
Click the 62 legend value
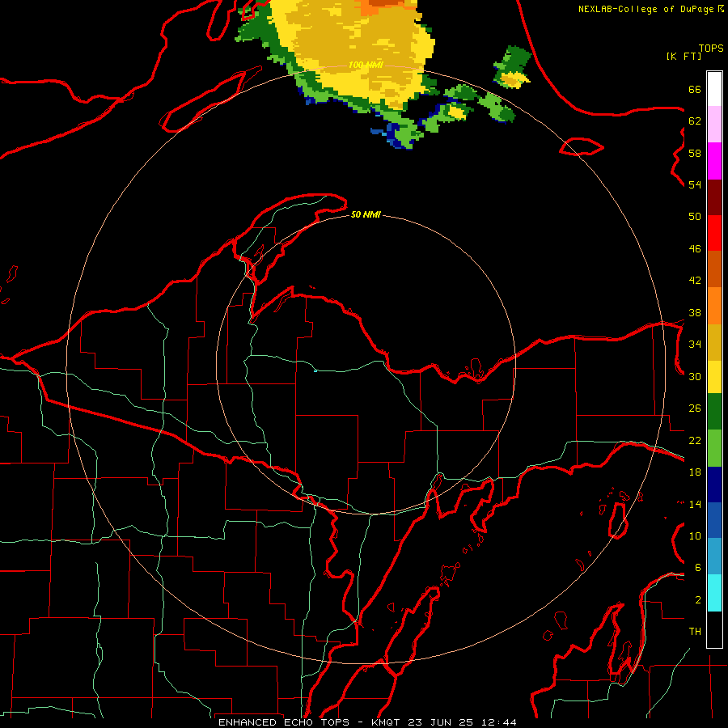coord(695,121)
